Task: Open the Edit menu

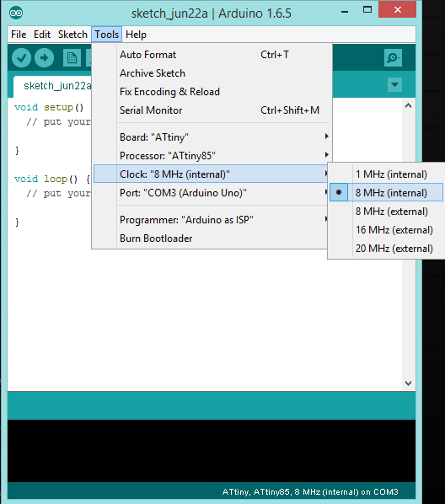Action: (x=42, y=35)
